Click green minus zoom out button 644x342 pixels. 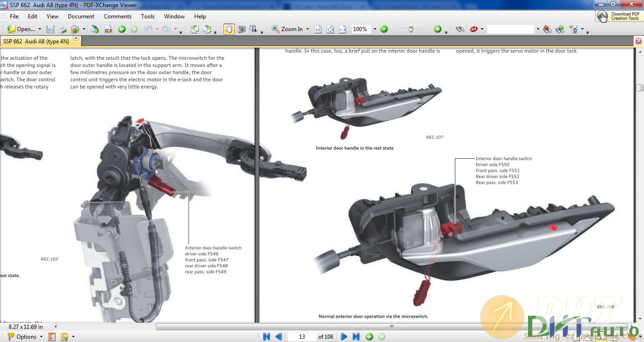[384, 29]
